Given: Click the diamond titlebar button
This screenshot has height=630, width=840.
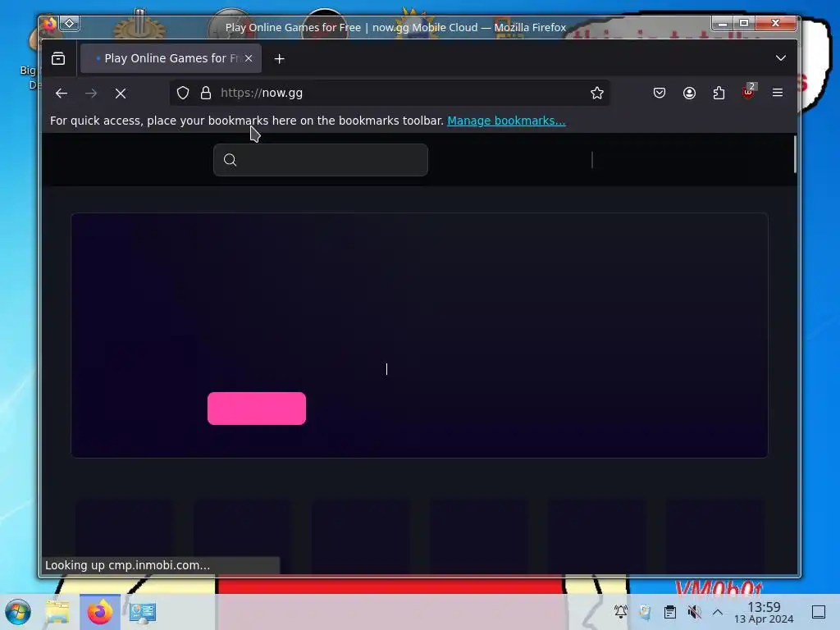Looking at the screenshot, I should point(70,23).
